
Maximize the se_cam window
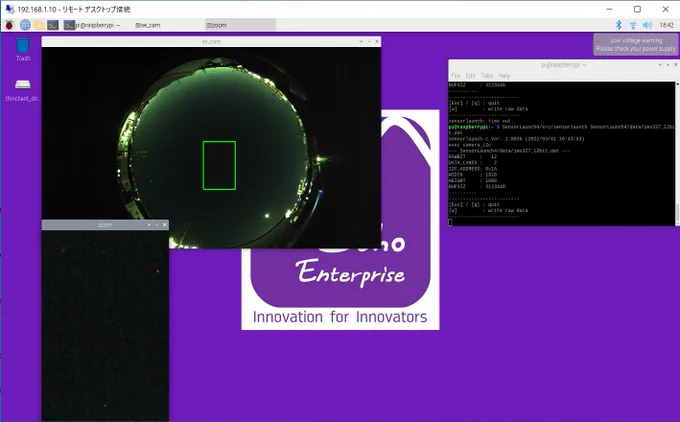369,42
